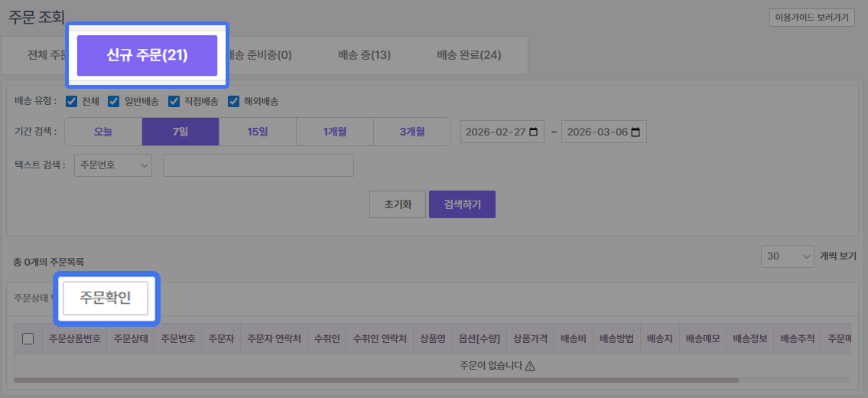Image resolution: width=868 pixels, height=398 pixels.
Task: Uncheck the 전체 delivery type checkbox
Action: pyautogui.click(x=72, y=101)
